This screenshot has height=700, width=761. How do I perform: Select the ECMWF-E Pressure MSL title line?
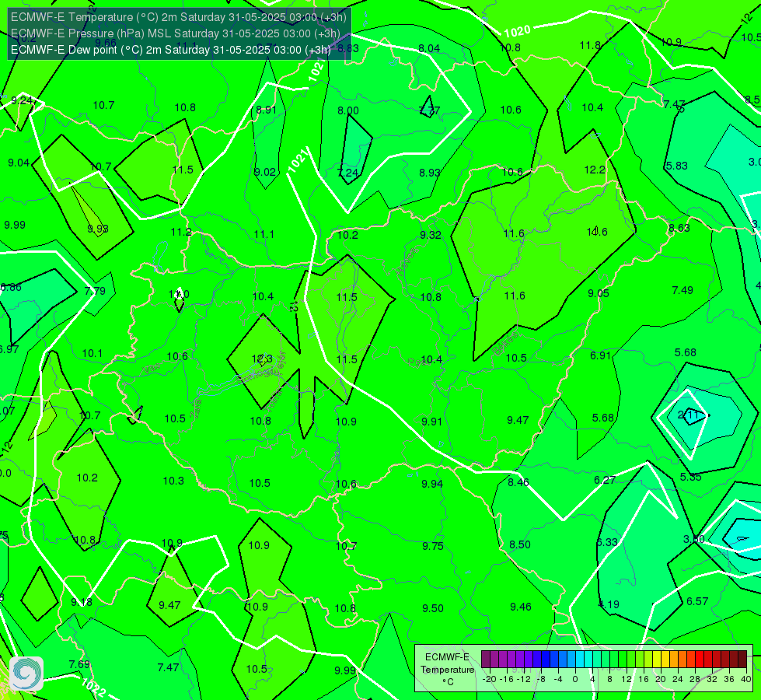175,33
